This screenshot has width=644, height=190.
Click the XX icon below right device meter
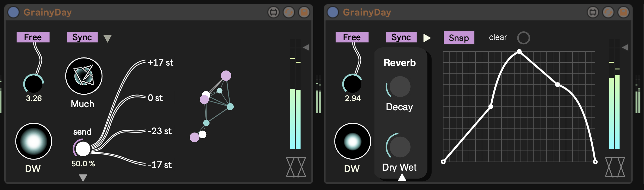coord(615,167)
